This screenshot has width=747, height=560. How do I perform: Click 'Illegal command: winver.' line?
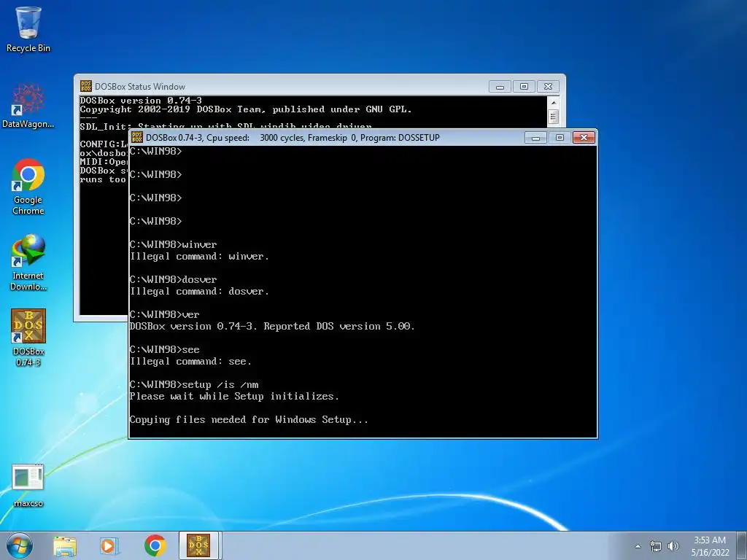[199, 257]
